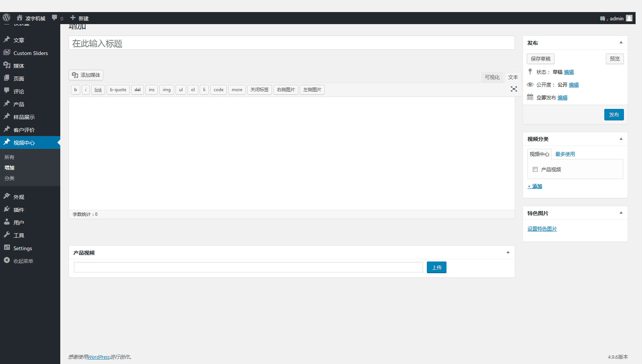
Task: Insert bold tag with b button
Action: click(x=75, y=90)
